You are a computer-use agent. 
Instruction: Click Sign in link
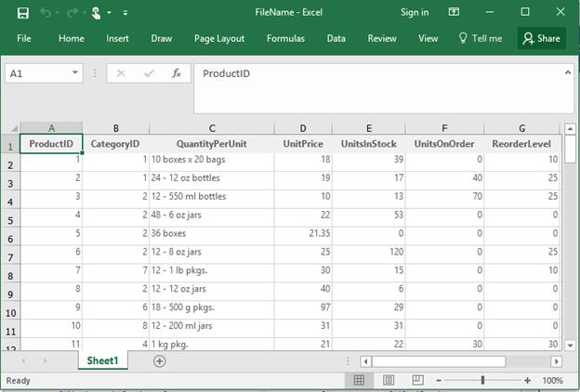point(415,13)
